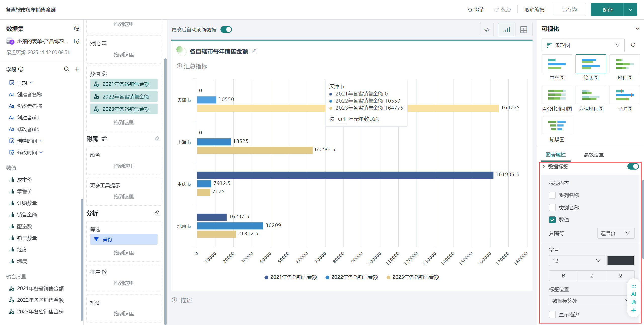The height and width of the screenshot is (325, 644).
Task: Open the 数值 settings gear
Action: click(x=104, y=74)
